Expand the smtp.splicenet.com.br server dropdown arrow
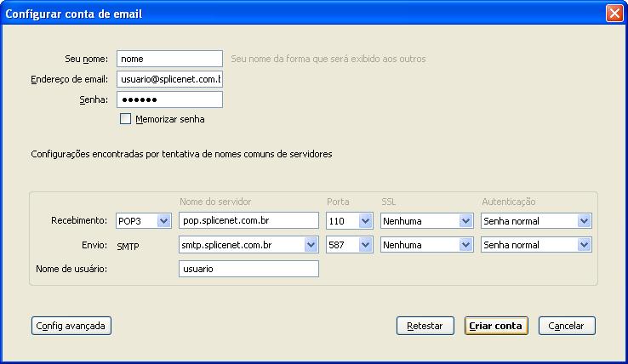Image resolution: width=628 pixels, height=364 pixels. (x=311, y=245)
